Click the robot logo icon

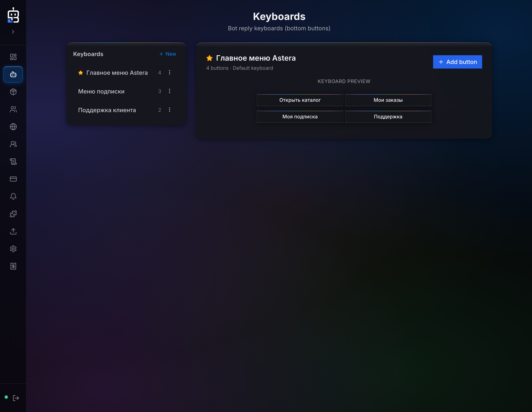tap(13, 15)
